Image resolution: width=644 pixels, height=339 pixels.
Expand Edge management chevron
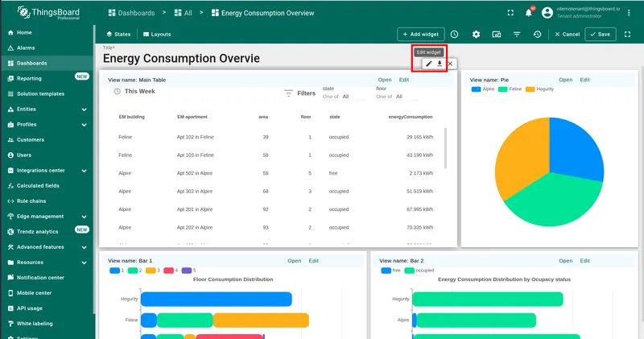click(x=85, y=217)
